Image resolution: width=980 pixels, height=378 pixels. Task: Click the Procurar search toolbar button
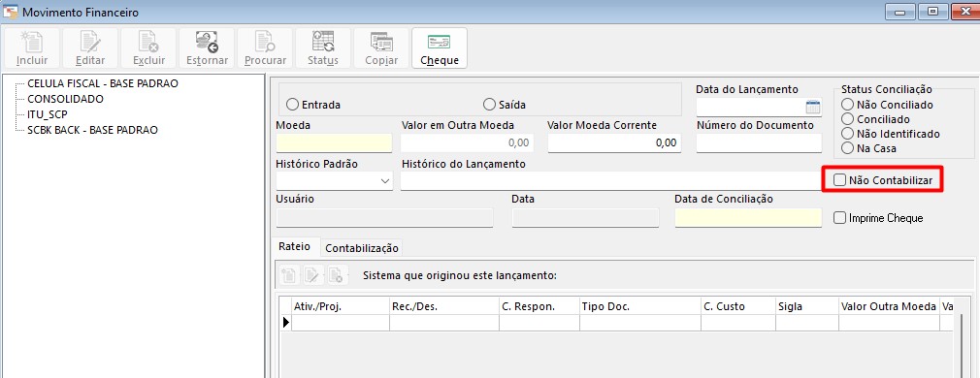pos(265,48)
